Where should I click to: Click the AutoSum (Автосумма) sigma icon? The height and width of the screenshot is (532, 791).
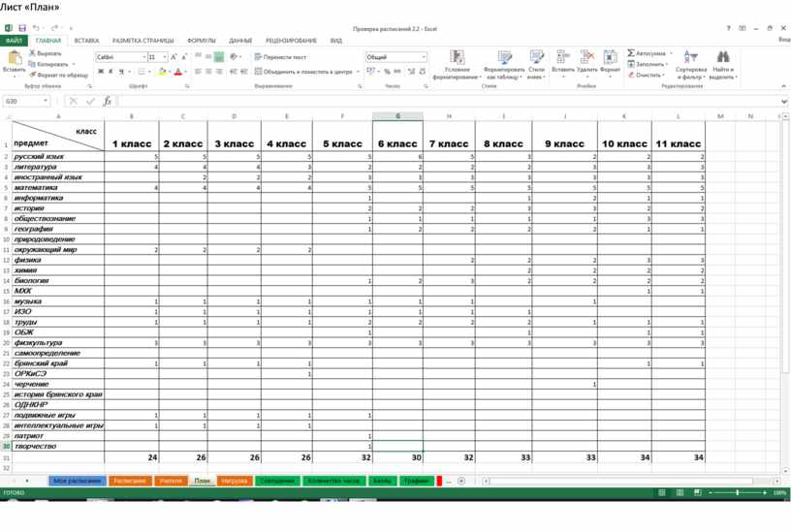click(x=631, y=53)
